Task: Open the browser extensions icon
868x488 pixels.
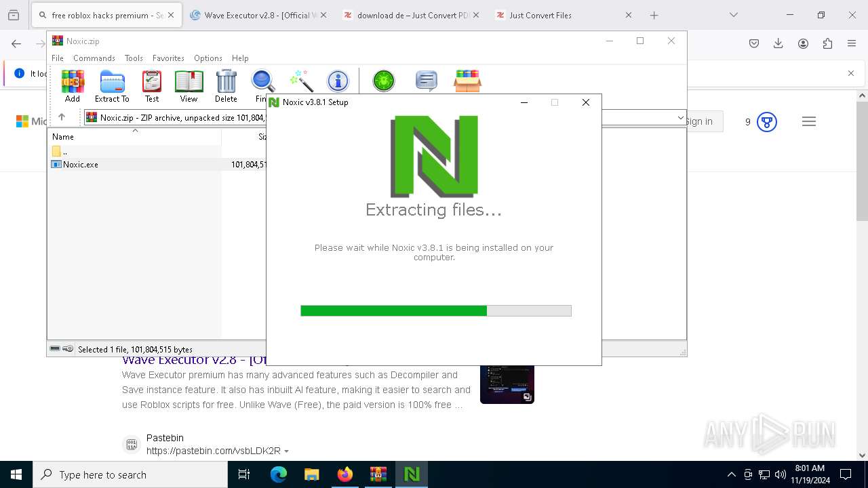Action: point(827,43)
